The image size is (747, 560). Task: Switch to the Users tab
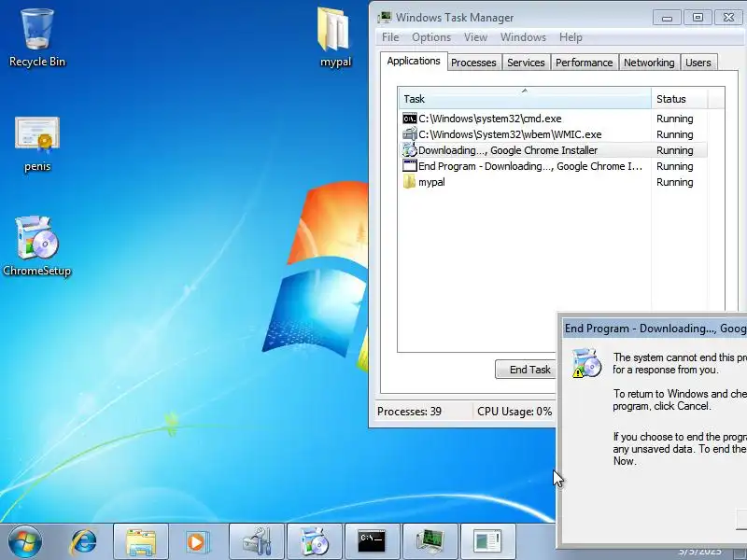tap(698, 63)
